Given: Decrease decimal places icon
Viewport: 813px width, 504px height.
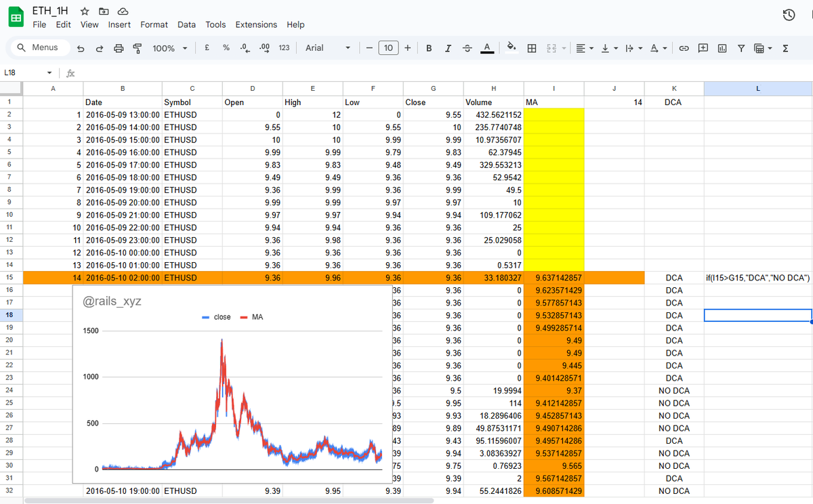Looking at the screenshot, I should pos(246,47).
